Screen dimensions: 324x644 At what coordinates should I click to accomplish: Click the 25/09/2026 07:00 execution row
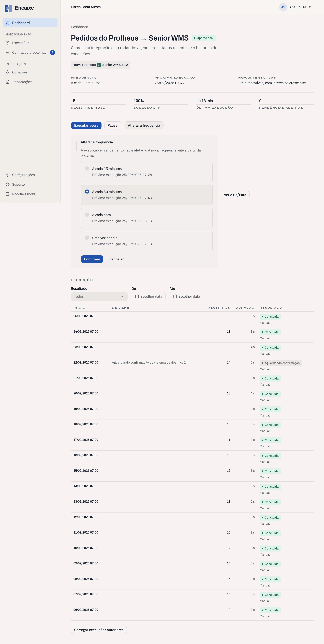click(x=192, y=319)
